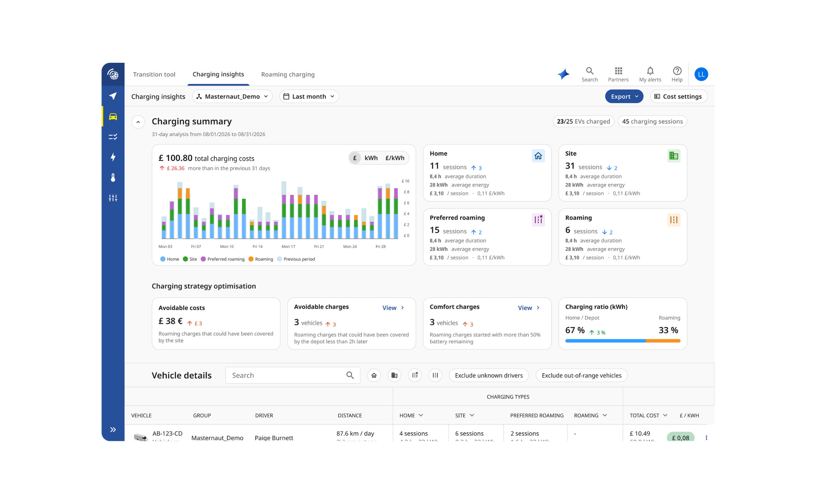The height and width of the screenshot is (504, 816).
Task: Open the Export dropdown
Action: click(x=624, y=96)
